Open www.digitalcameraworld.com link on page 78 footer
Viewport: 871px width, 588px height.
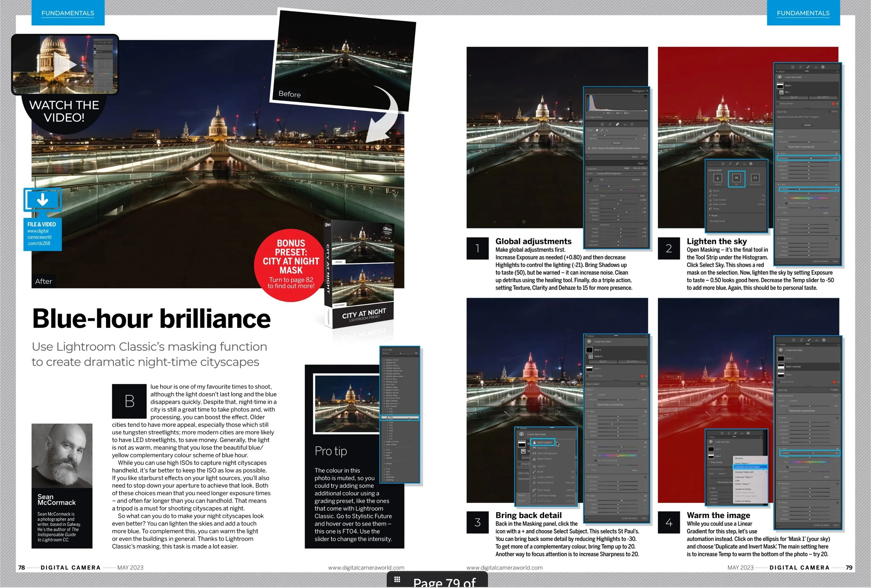[x=366, y=567]
